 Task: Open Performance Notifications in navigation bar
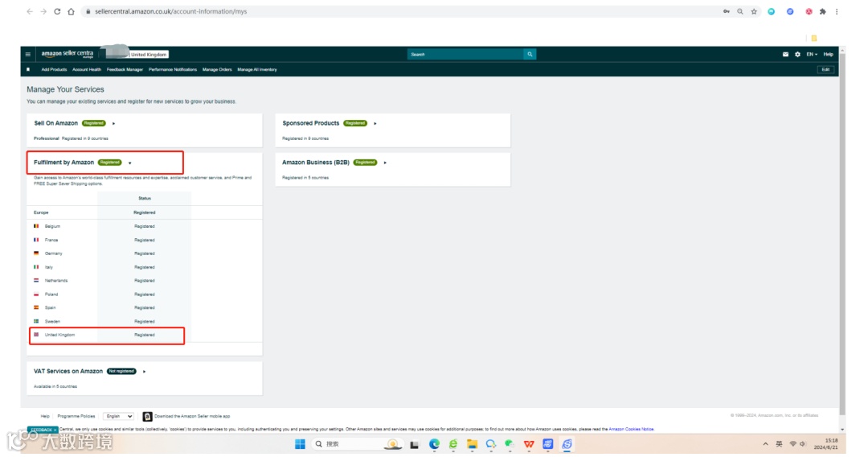[173, 69]
